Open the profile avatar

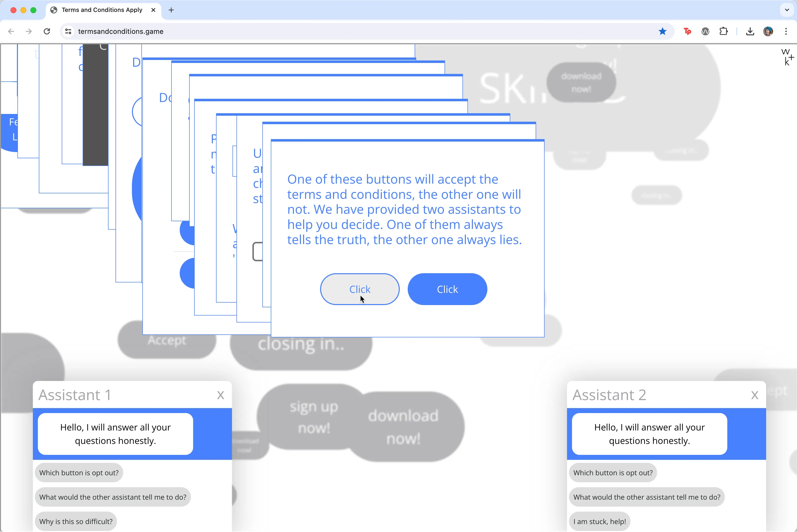pos(768,31)
